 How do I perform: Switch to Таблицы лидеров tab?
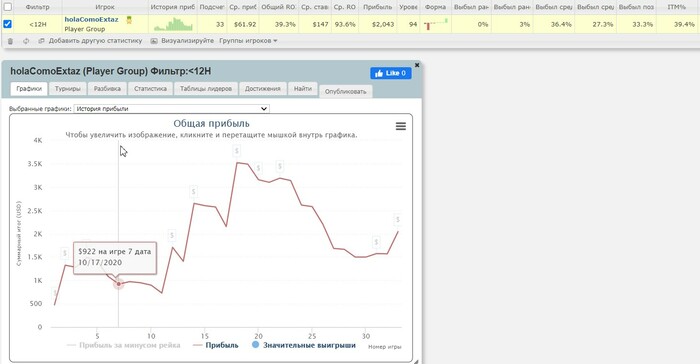206,88
